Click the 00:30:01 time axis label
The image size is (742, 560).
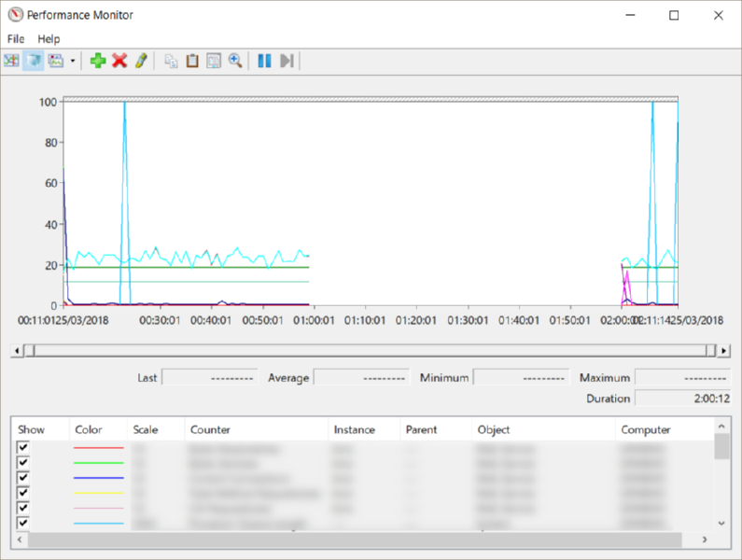point(160,320)
